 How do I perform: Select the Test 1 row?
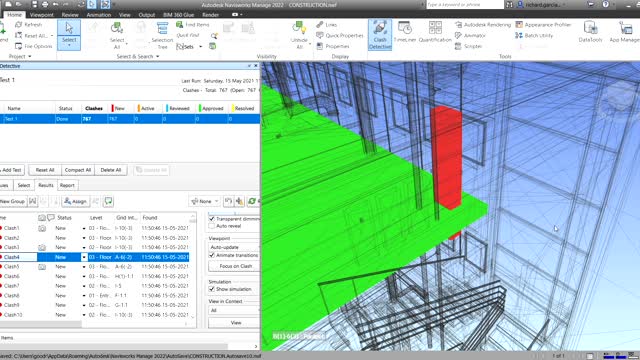(130, 119)
